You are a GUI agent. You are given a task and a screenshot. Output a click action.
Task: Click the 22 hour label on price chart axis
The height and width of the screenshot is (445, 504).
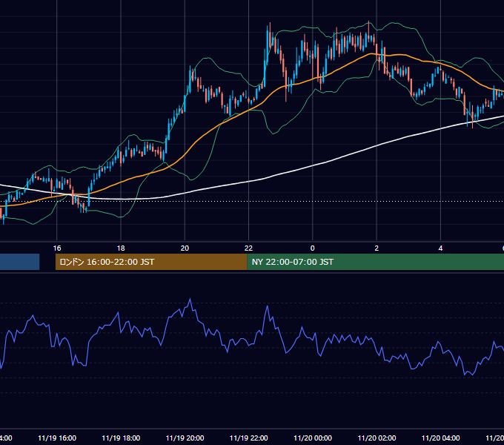[x=248, y=248]
